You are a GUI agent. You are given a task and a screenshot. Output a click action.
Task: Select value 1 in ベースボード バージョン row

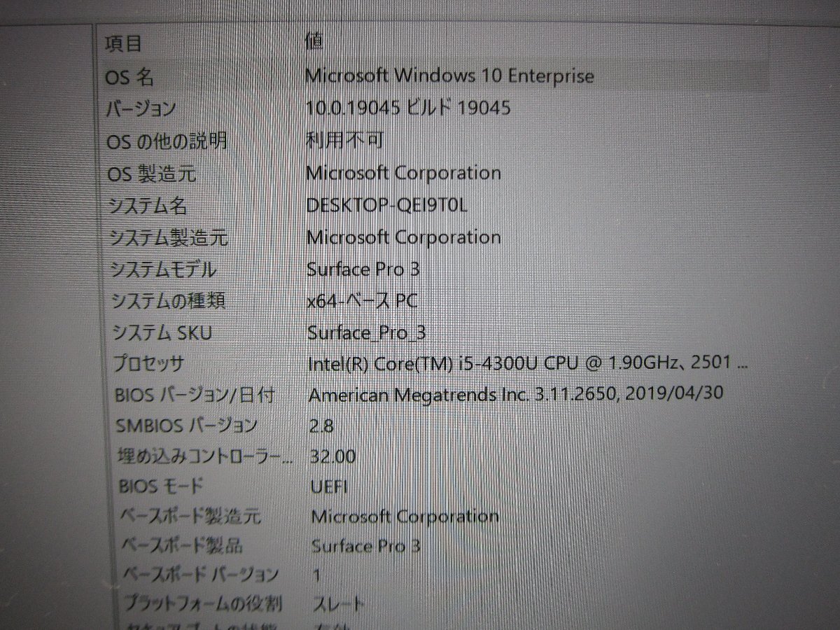[x=317, y=575]
